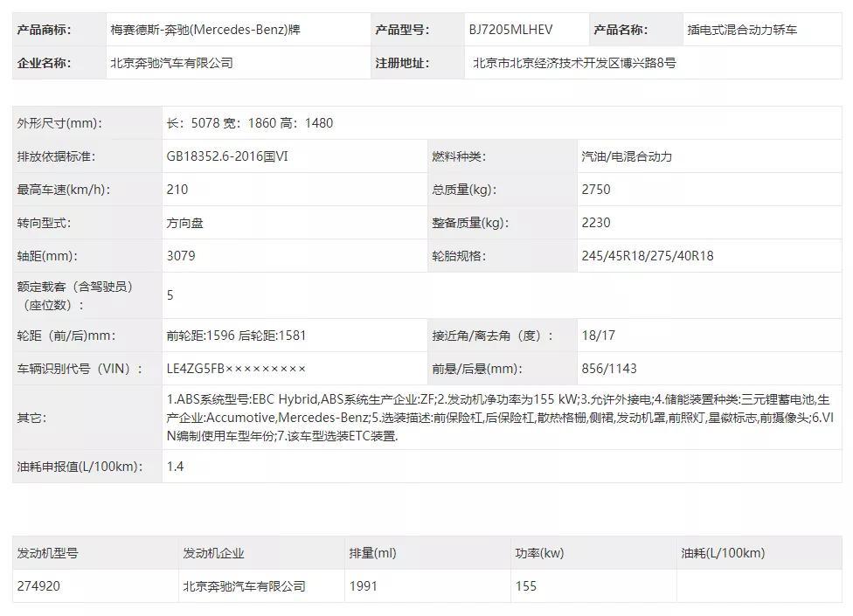Click the 注册地址 label
853x616 pixels.
coord(402,63)
